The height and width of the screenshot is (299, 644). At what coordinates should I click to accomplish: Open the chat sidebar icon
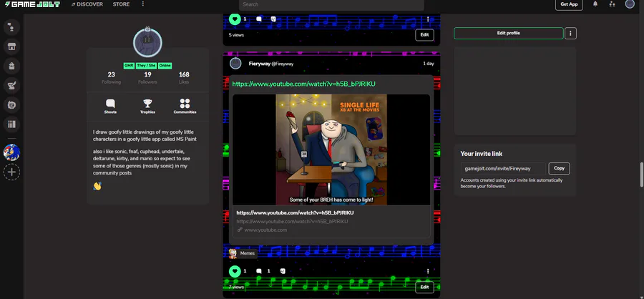[x=11, y=27]
